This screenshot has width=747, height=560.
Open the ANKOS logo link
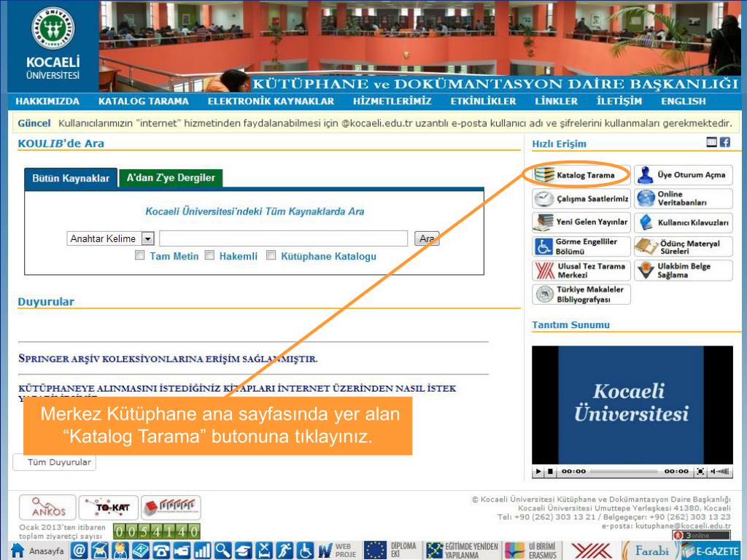click(x=47, y=507)
